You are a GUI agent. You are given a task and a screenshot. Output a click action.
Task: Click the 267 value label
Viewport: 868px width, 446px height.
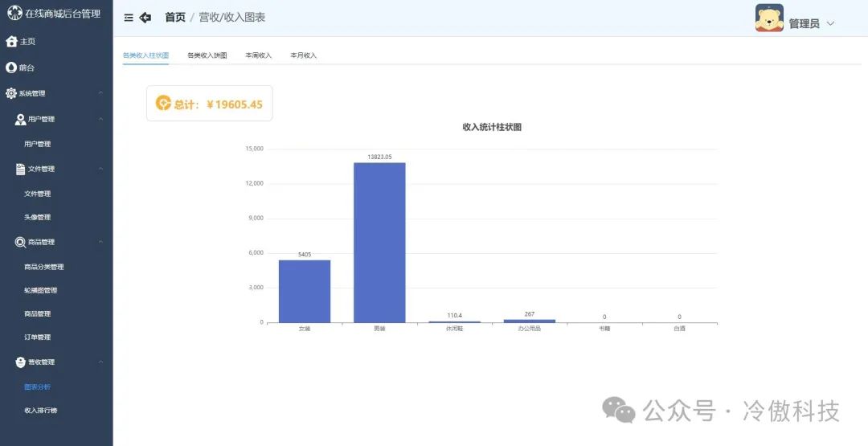click(530, 313)
